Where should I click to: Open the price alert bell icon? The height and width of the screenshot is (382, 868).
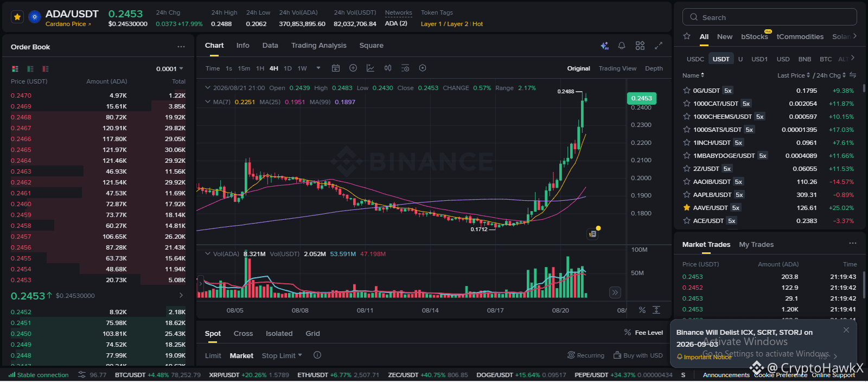[622, 46]
